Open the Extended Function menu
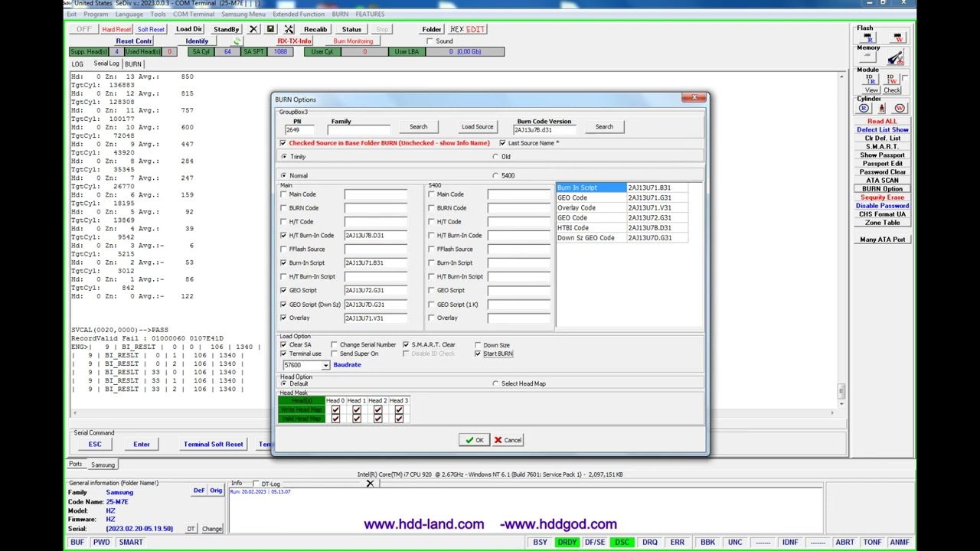Viewport: 980px width, 551px height. [x=299, y=14]
